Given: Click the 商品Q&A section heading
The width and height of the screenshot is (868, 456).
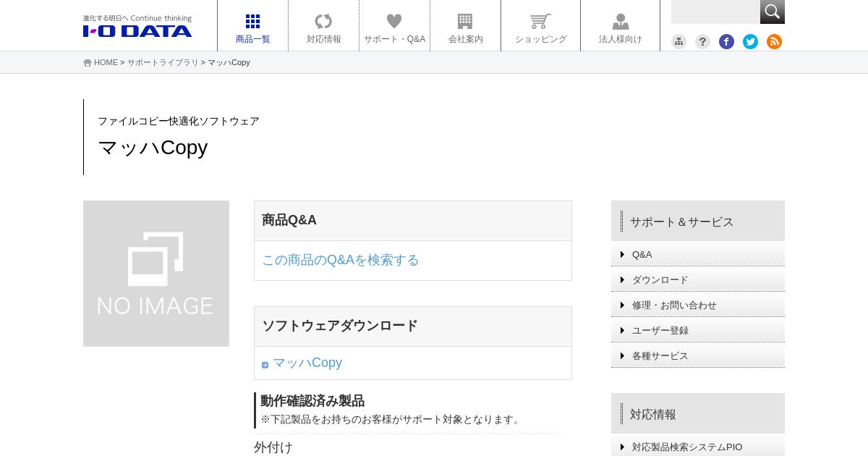Looking at the screenshot, I should (x=289, y=220).
